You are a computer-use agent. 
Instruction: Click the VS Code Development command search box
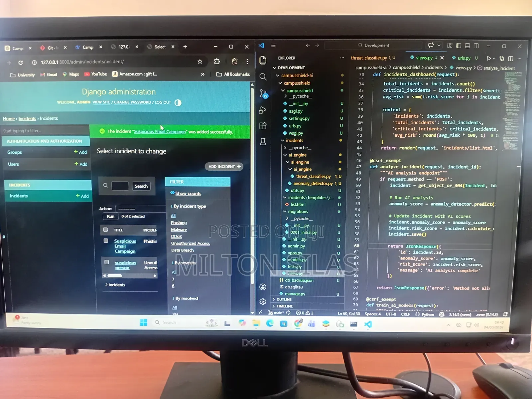pyautogui.click(x=373, y=45)
